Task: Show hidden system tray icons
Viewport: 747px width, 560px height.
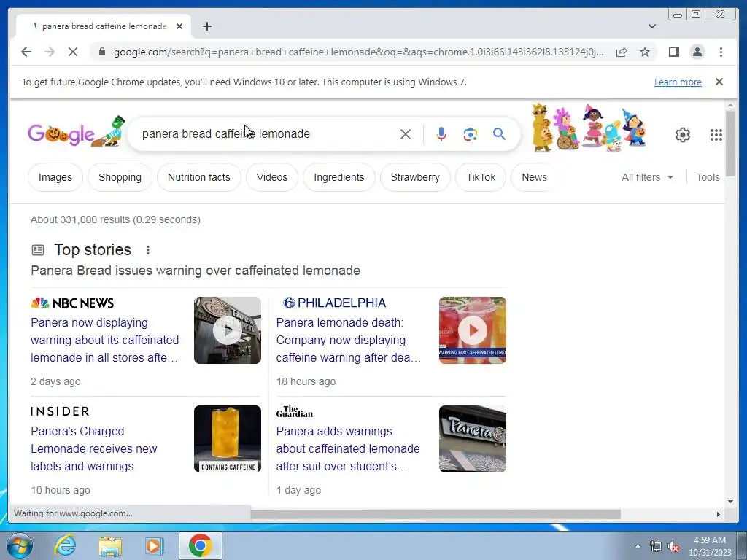Action: click(x=638, y=546)
